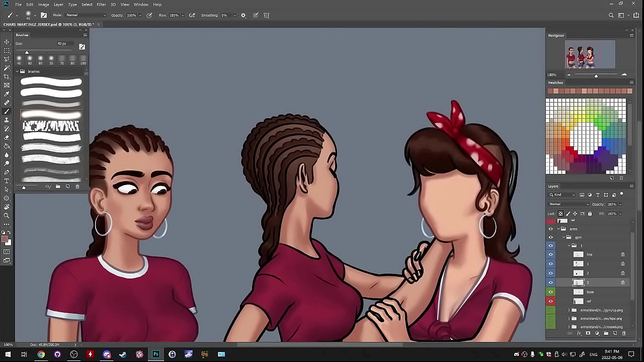
Task: Collapse the 'gym' layer group
Action: [563, 237]
